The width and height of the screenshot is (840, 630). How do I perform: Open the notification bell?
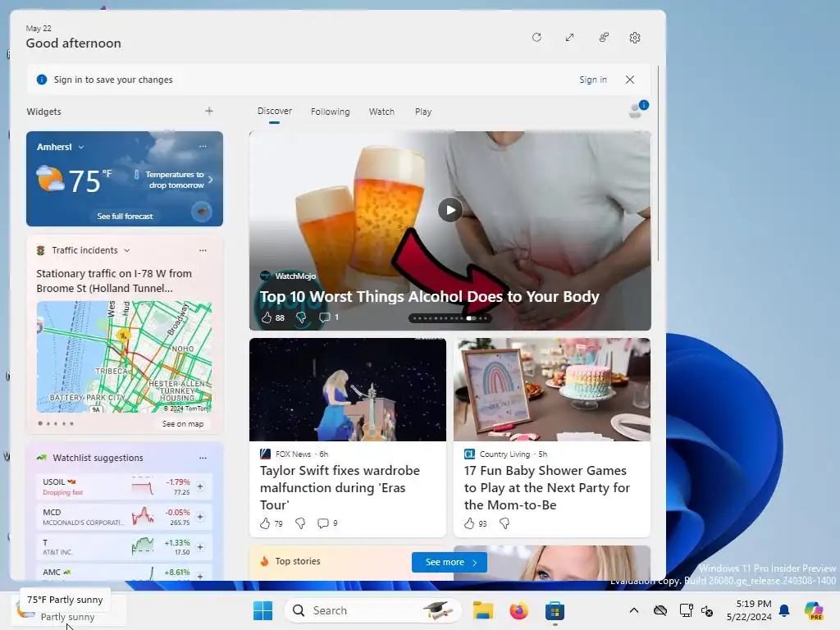point(784,610)
